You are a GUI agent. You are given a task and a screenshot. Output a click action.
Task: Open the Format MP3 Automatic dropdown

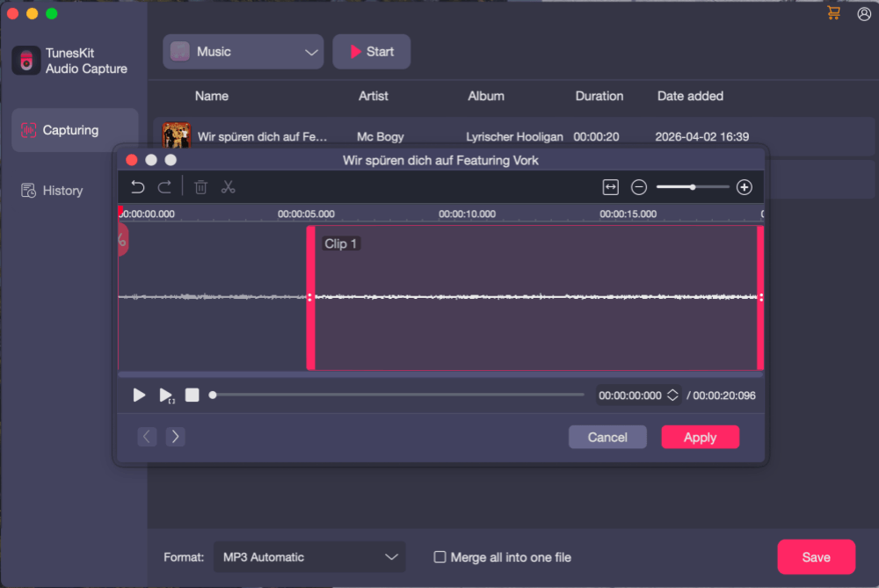click(x=309, y=556)
